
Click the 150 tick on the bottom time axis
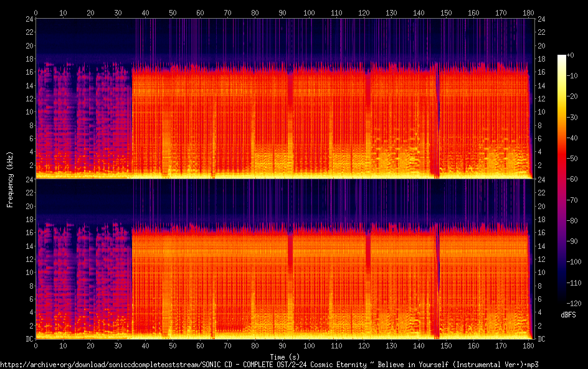tap(446, 345)
